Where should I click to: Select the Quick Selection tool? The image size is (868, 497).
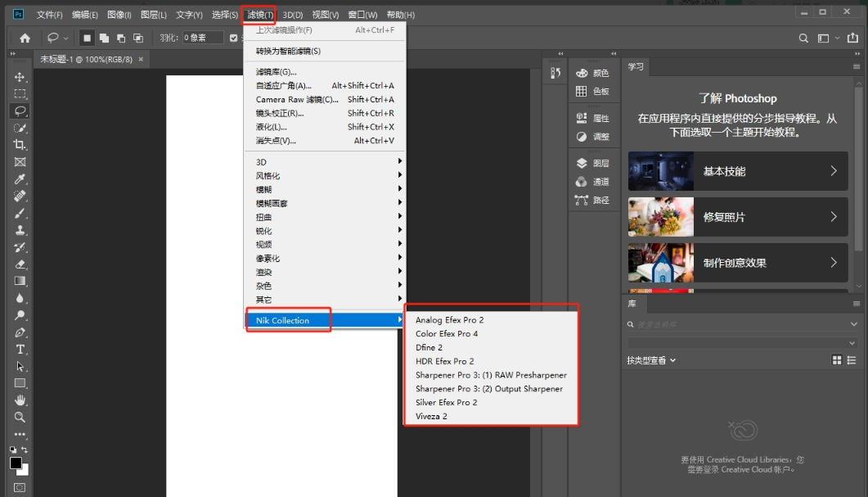(20, 128)
